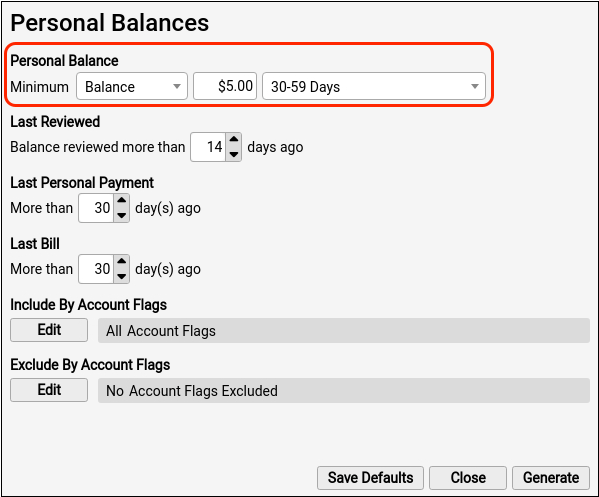Viewport: 599px width, 497px height.
Task: Increase Last Bill days up arrow
Action: click(x=121, y=262)
